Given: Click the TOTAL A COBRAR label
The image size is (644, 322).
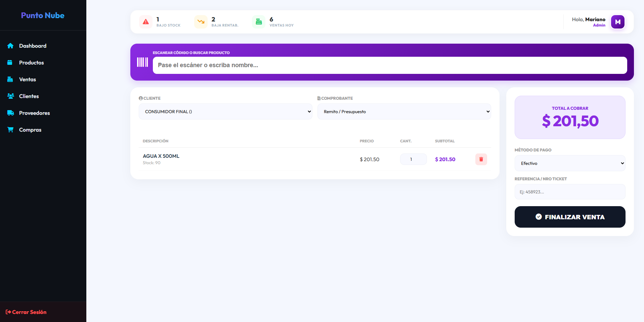Looking at the screenshot, I should point(570,108).
